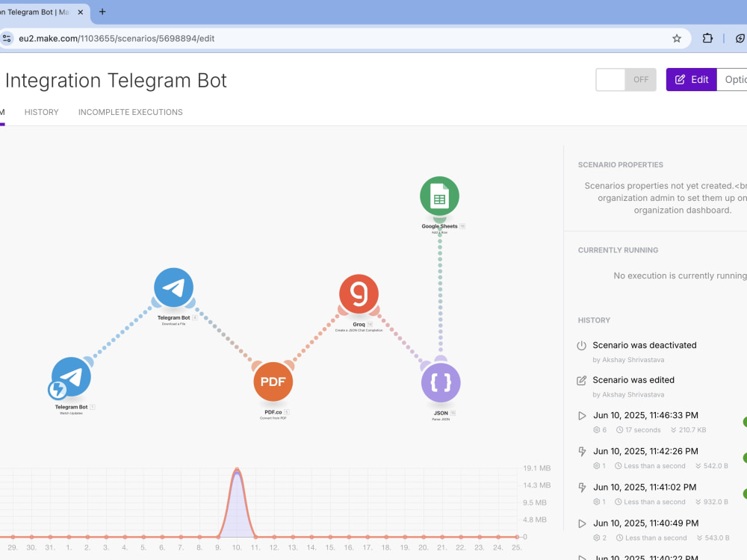Click play icon for 11:40:49 PM run

pos(582,524)
